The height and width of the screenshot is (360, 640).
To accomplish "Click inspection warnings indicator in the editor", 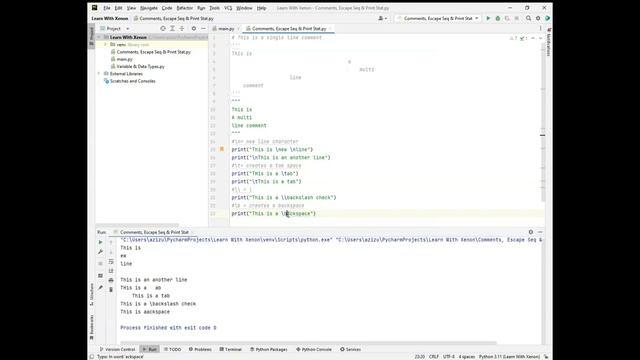I will coord(519,38).
